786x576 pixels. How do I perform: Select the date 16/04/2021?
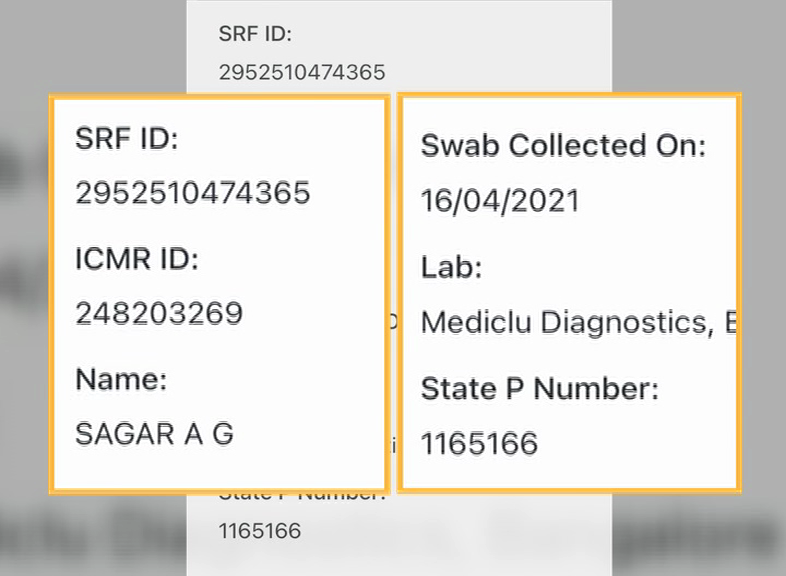click(x=500, y=201)
